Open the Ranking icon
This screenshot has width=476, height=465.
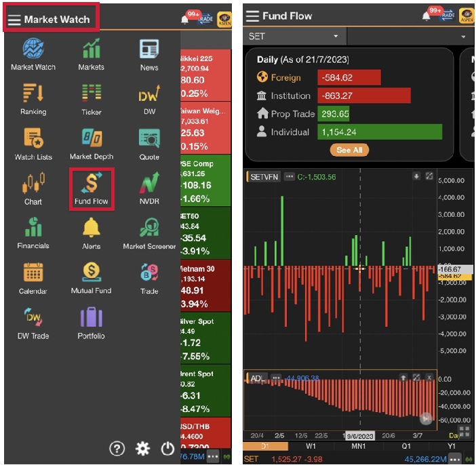click(x=33, y=93)
